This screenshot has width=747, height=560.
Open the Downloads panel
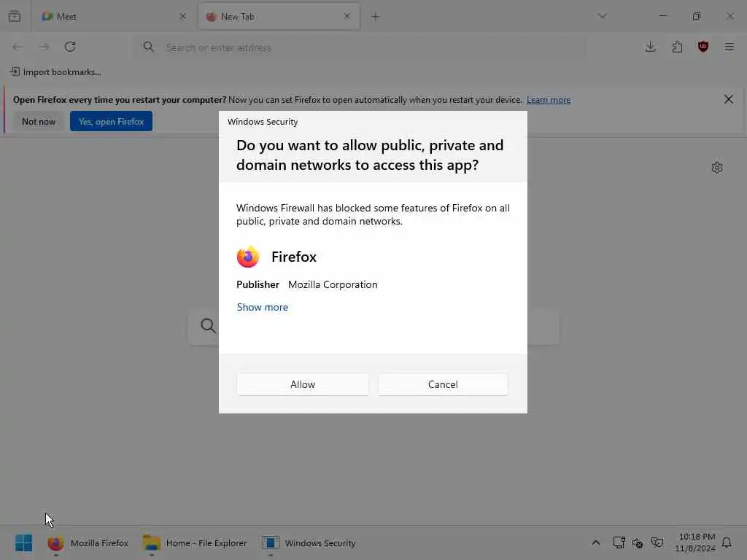[x=650, y=47]
